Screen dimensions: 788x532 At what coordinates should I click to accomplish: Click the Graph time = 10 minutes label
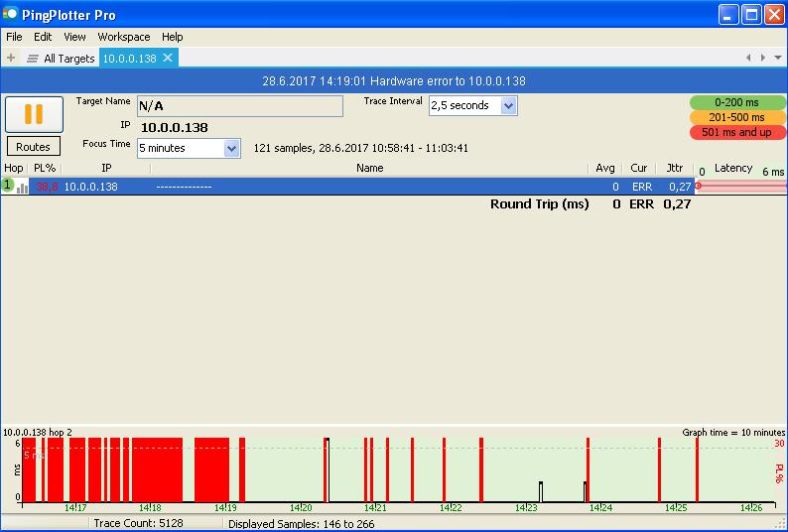(x=733, y=433)
